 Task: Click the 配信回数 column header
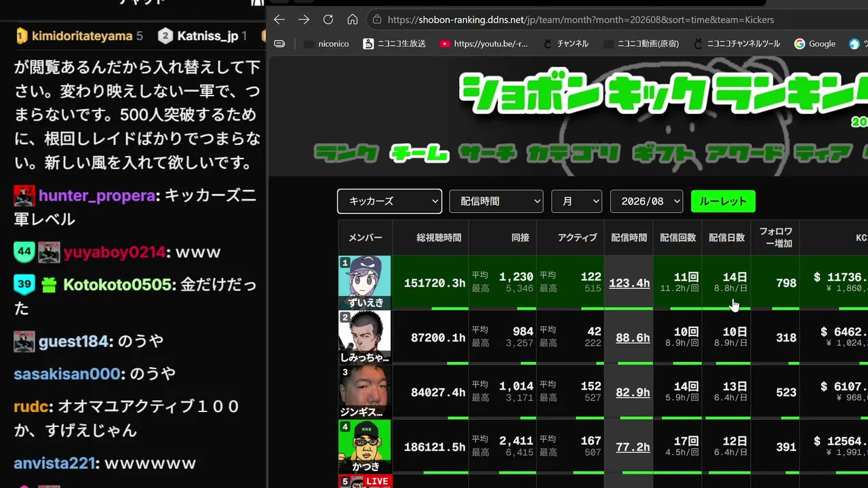677,238
